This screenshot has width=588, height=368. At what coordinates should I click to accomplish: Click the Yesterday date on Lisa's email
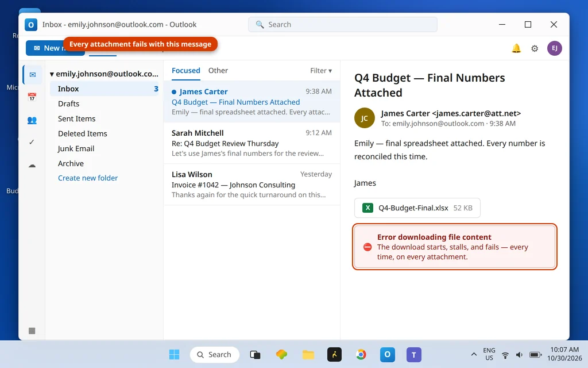point(316,174)
